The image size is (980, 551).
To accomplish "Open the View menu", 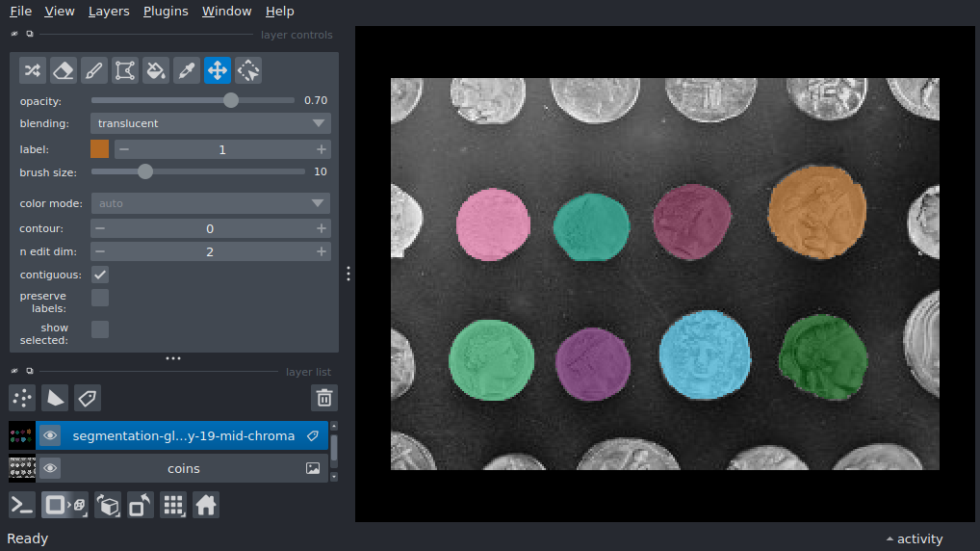I will coord(60,12).
